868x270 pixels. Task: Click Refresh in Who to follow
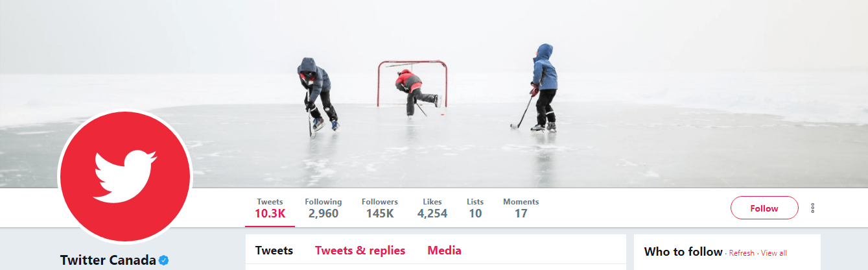pyautogui.click(x=742, y=253)
